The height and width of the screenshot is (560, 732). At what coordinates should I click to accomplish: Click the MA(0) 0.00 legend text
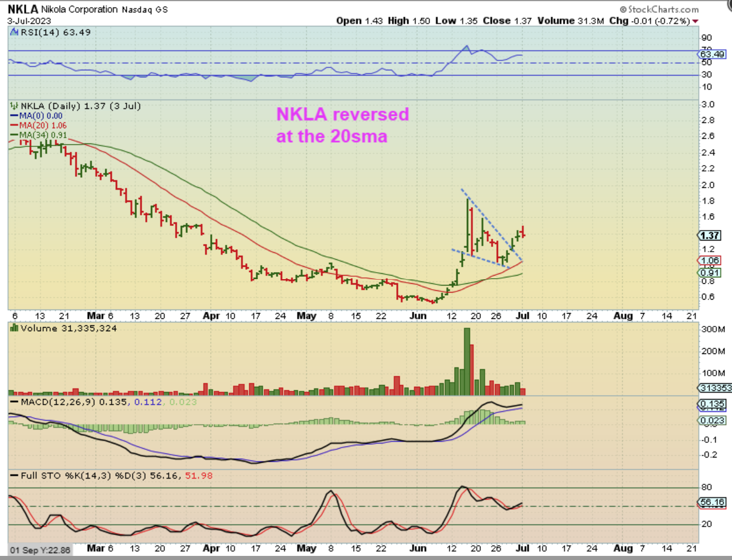[x=41, y=116]
